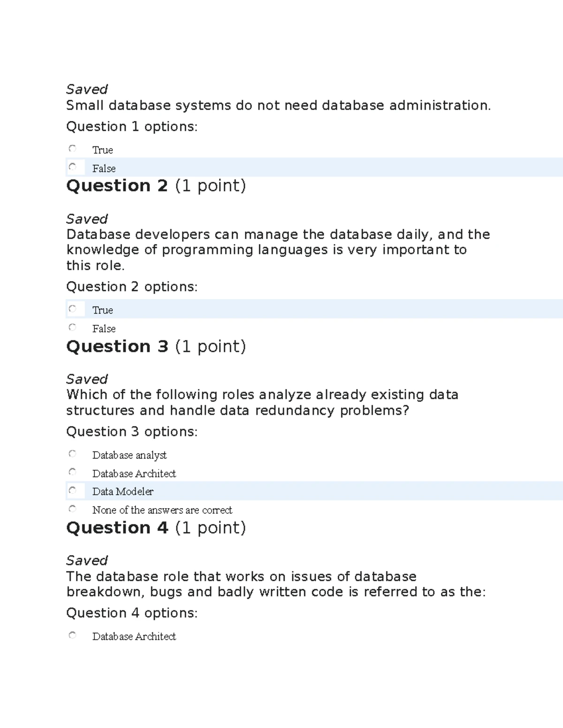The width and height of the screenshot is (563, 728).
Task: Click the highlighted False answer row
Action: pos(314,167)
